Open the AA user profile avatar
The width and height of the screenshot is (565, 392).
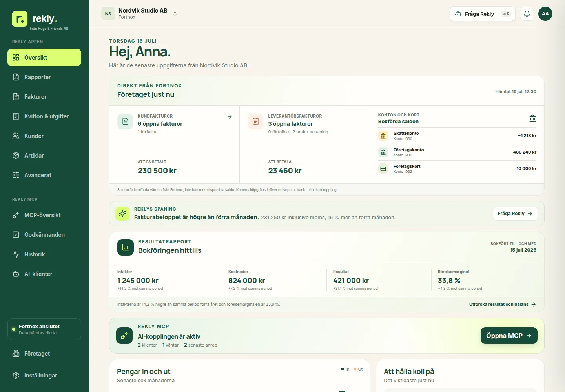545,14
